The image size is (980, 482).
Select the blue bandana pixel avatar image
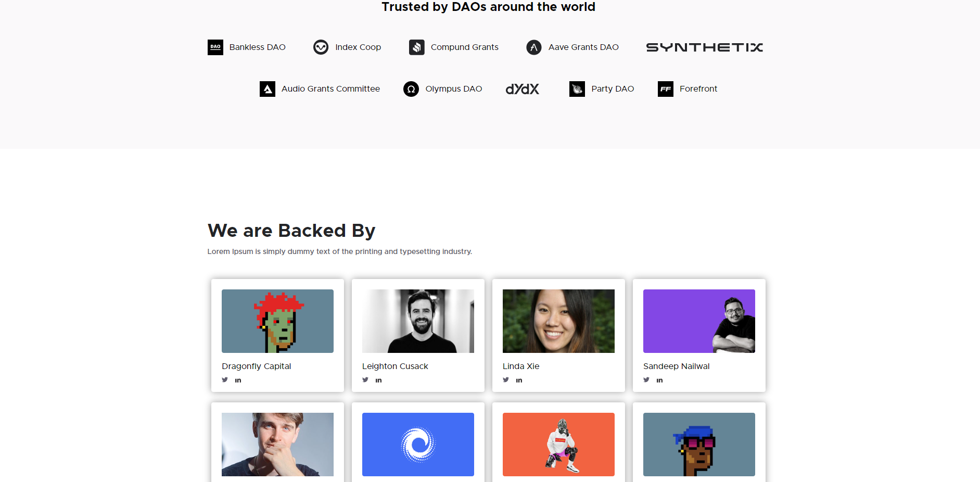[699, 445]
